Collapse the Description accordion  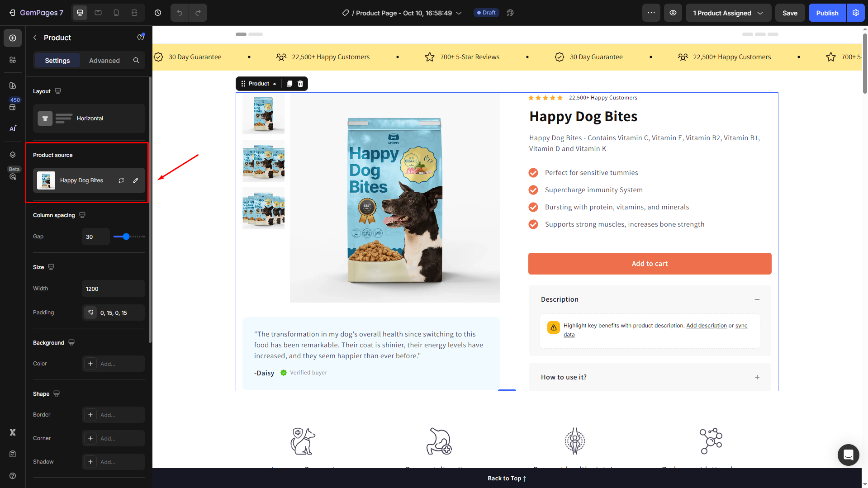pyautogui.click(x=757, y=299)
